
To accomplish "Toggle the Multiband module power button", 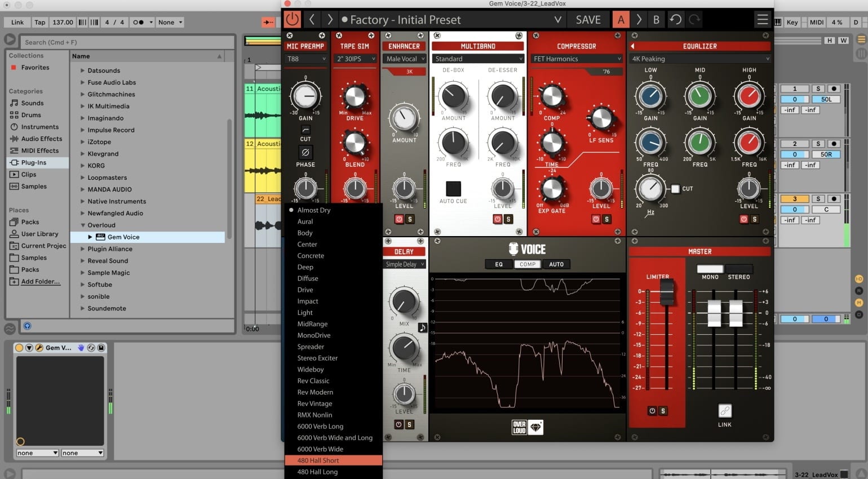I will tap(497, 219).
